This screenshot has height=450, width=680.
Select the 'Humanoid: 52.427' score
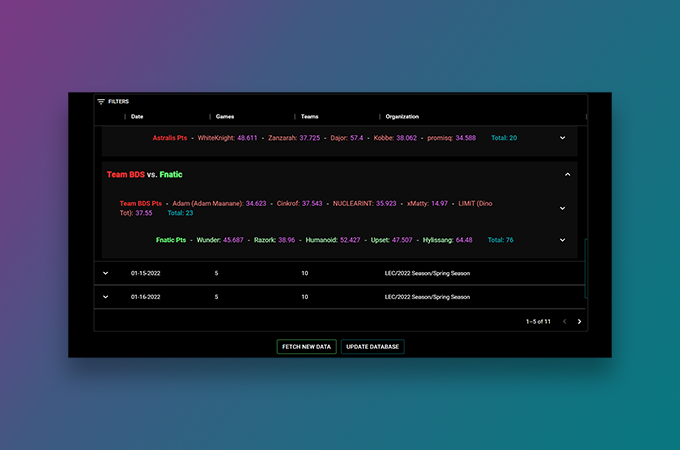[x=333, y=240]
